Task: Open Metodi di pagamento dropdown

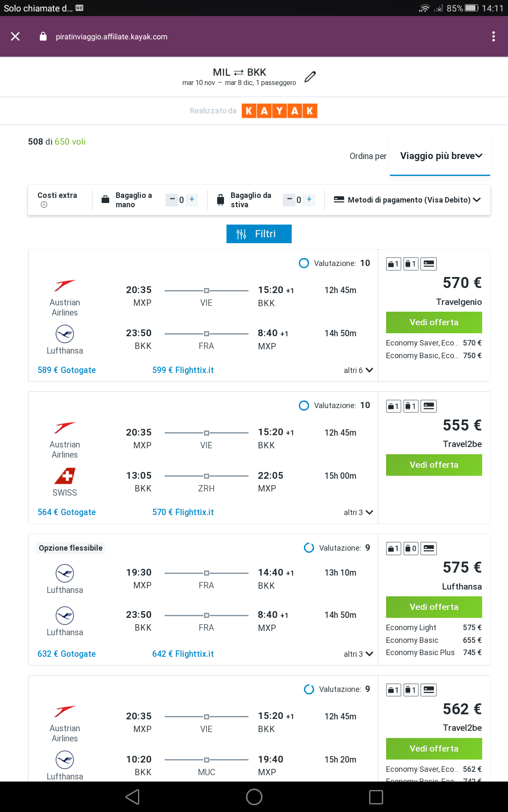Action: pos(407,200)
